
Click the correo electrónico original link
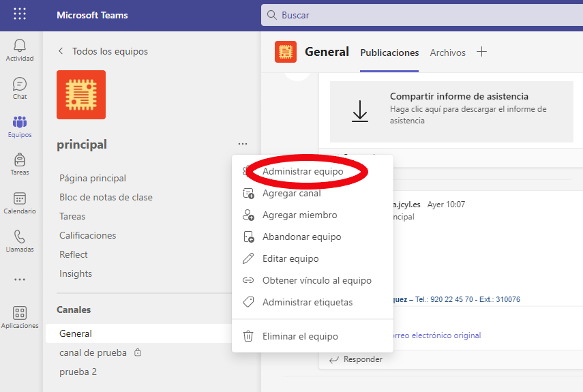coord(436,335)
